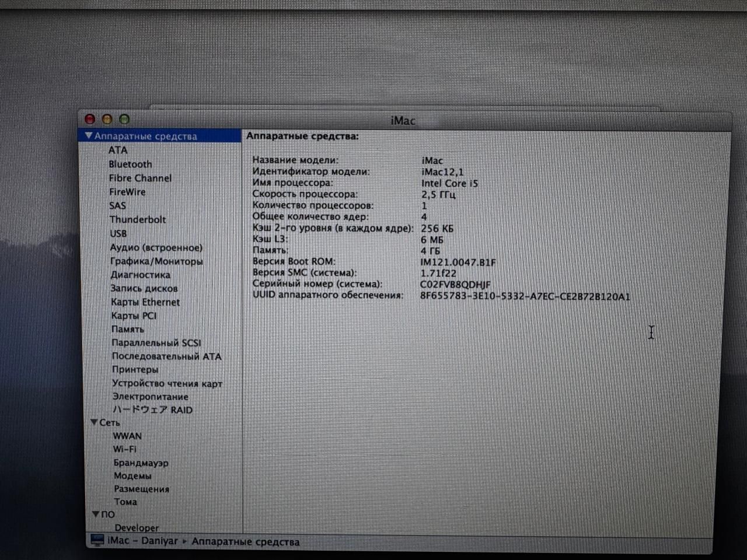Open Модемы entry
This screenshot has width=747, height=560.
(x=132, y=475)
